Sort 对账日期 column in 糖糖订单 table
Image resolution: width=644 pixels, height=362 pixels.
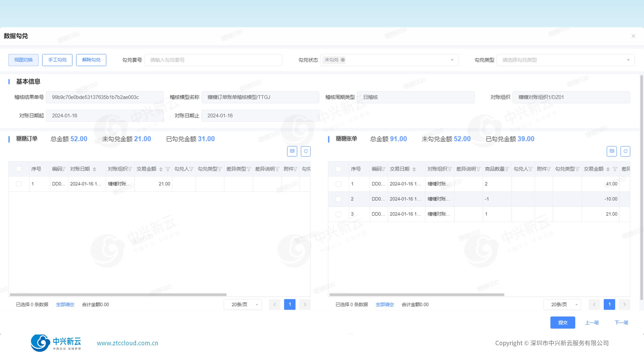pyautogui.click(x=94, y=169)
